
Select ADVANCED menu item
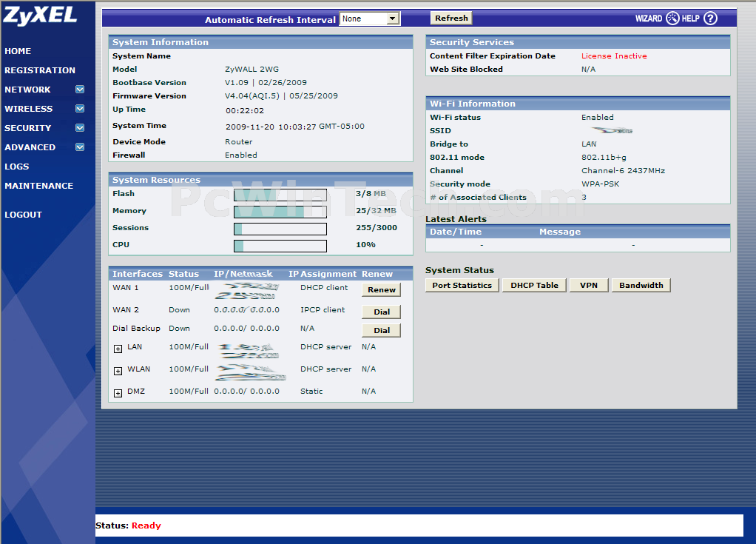pos(30,147)
